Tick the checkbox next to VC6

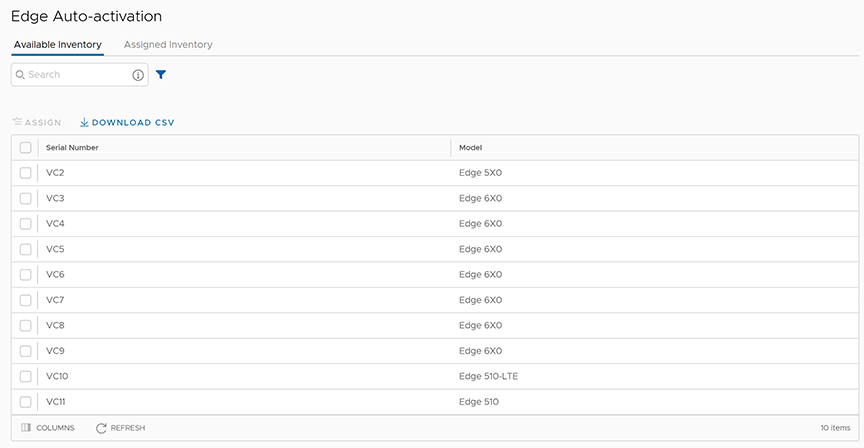click(x=26, y=275)
